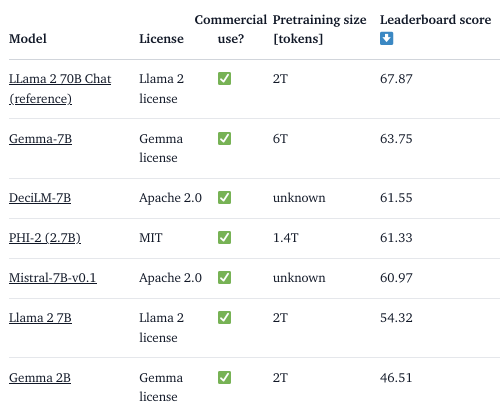The image size is (500, 408).
Task: Follow the DeciLM-7B link
Action: 40,198
